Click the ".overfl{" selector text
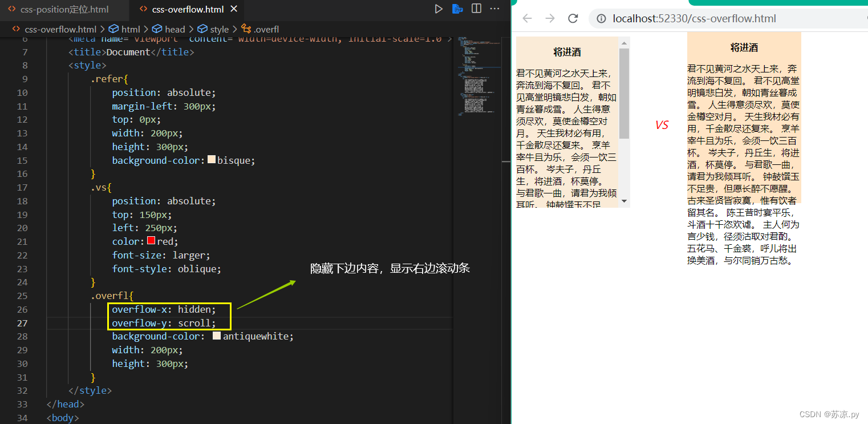 112,296
